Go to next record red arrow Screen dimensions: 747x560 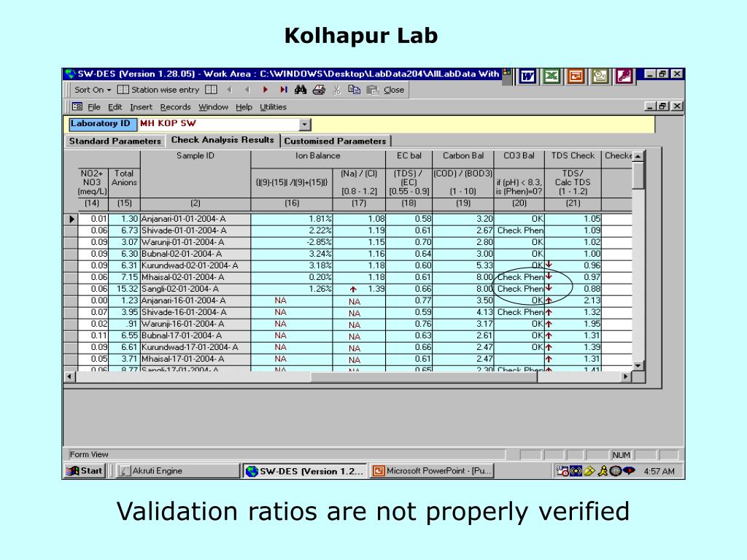266,90
